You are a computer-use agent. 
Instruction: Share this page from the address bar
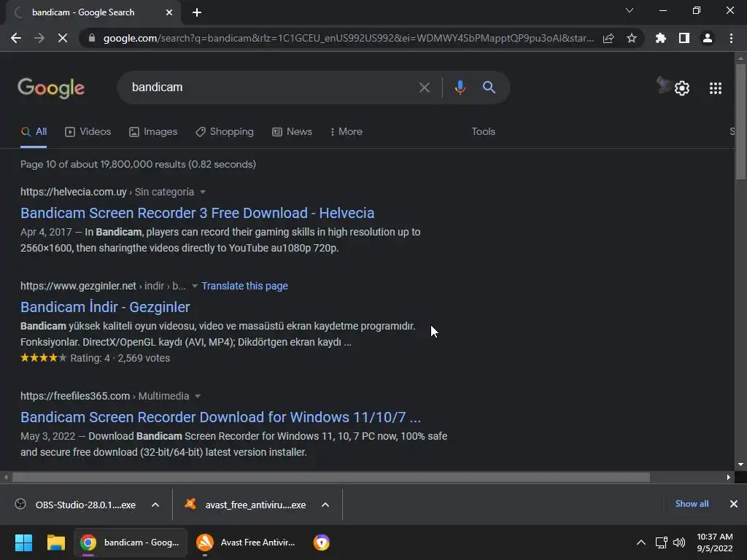pyautogui.click(x=608, y=38)
